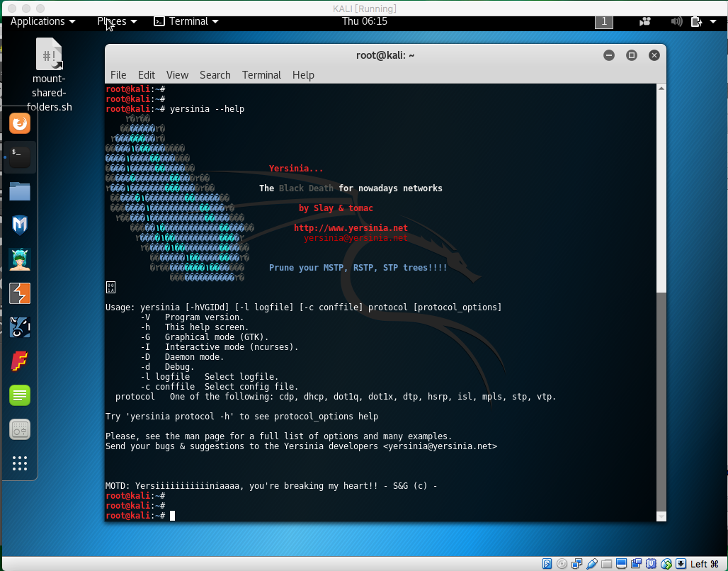Click the volume speaker icon in top bar
The image size is (728, 571).
click(x=676, y=21)
